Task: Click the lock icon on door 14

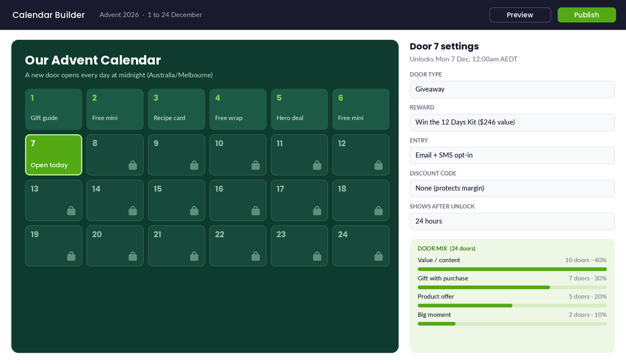Action: (133, 210)
